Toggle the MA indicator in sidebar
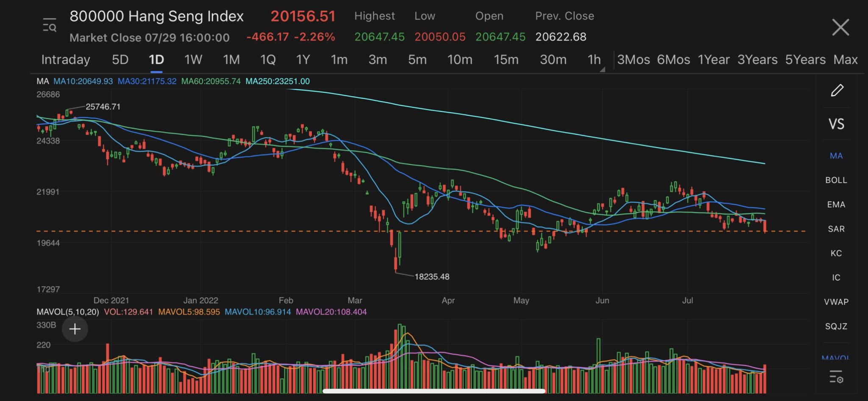Image resolution: width=868 pixels, height=401 pixels. (x=836, y=156)
